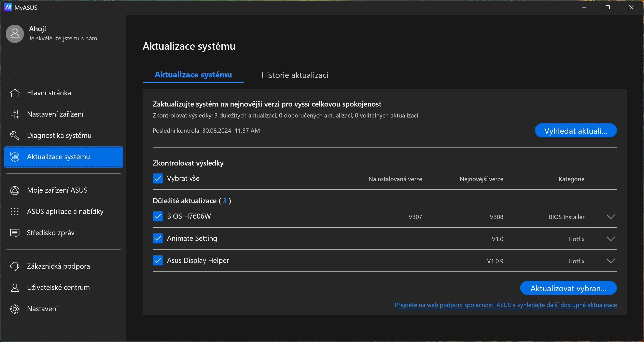The image size is (644, 342).
Task: Open the hamburger navigation menu
Action: point(15,72)
